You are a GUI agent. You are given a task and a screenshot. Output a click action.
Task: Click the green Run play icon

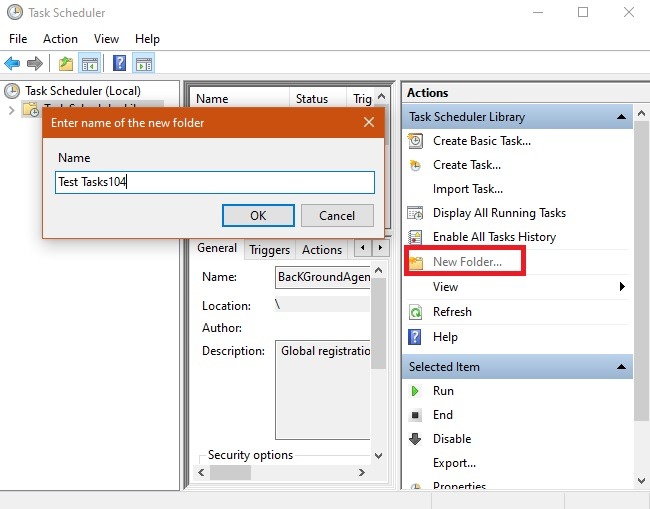coord(415,391)
